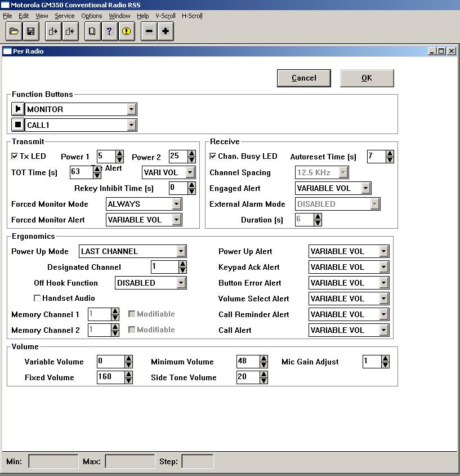Screen dimensions: 460x476
Task: Click the flag button icon beside MONITOR
Action: (x=18, y=109)
